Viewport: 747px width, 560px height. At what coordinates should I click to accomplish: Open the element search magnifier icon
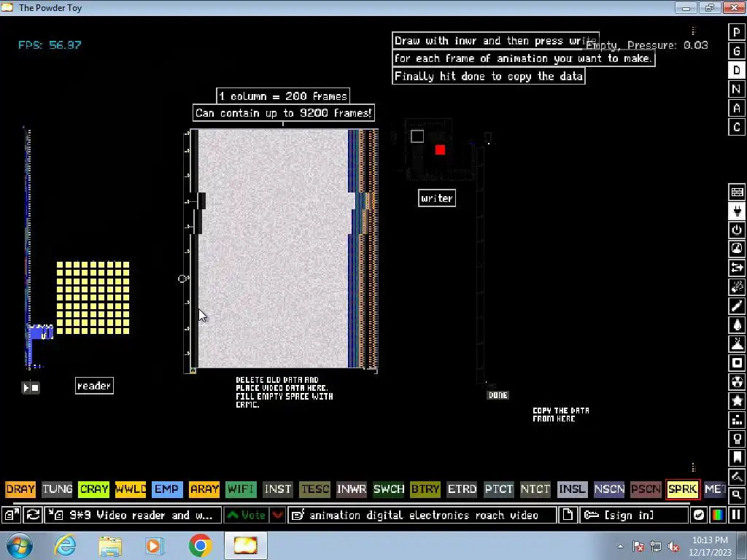[x=737, y=495]
